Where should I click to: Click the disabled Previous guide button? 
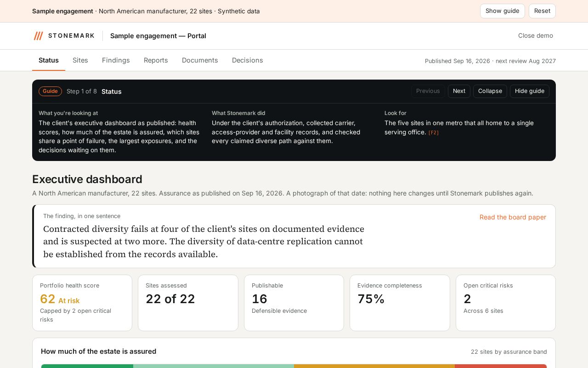(428, 91)
